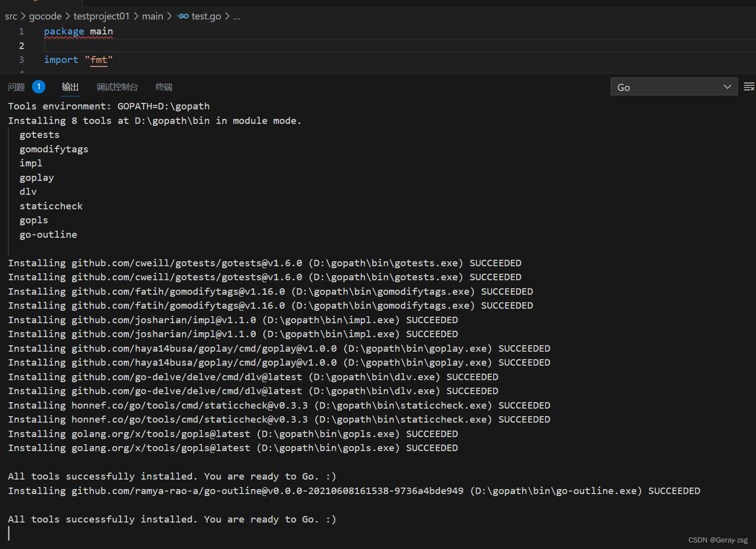The image size is (756, 549).
Task: Click the gotests tool name in list
Action: [39, 135]
